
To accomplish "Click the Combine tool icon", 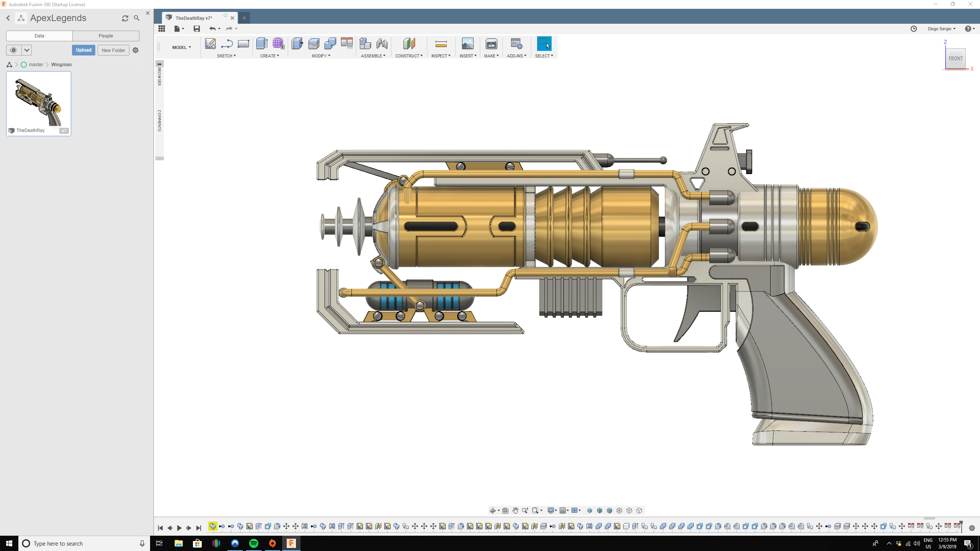I will click(x=330, y=44).
